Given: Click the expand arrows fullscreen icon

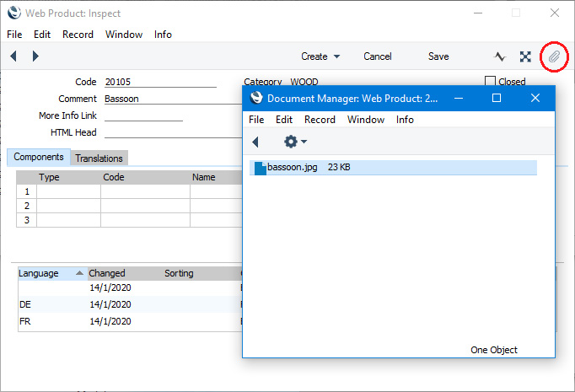Looking at the screenshot, I should [x=525, y=56].
